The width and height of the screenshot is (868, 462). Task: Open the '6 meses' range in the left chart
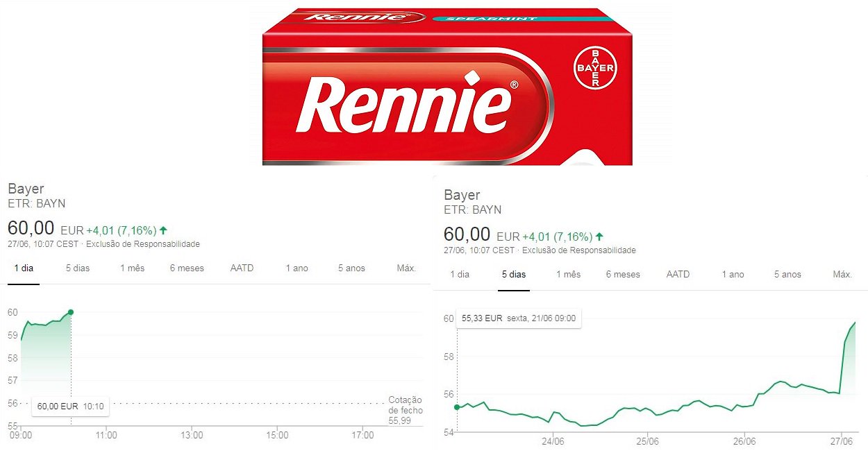[x=187, y=268]
